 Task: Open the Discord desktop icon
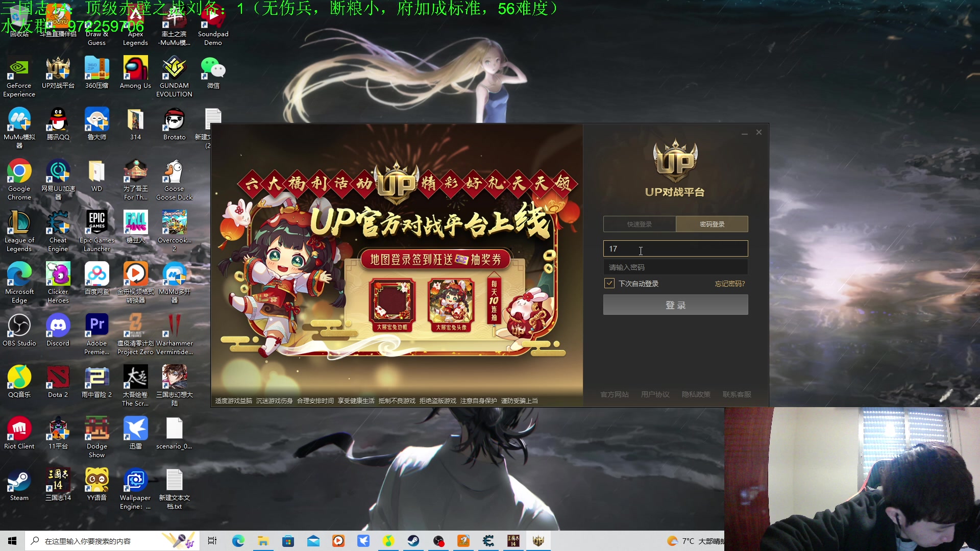(x=58, y=330)
